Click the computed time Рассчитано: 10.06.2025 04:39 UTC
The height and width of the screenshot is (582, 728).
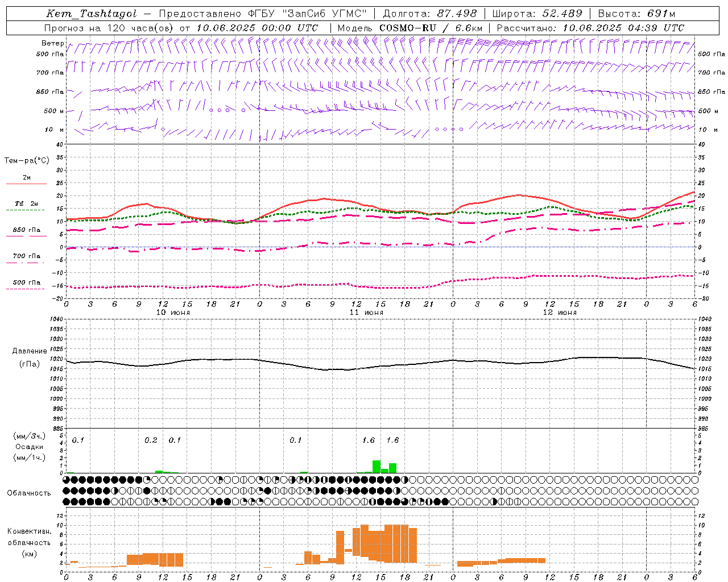590,28
